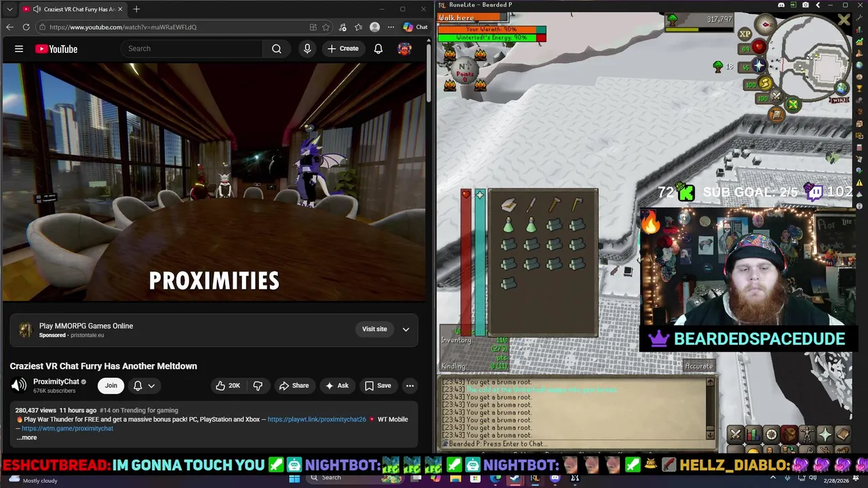The height and width of the screenshot is (488, 868).
Task: Click Windows Start button on taskbar
Action: point(294,478)
